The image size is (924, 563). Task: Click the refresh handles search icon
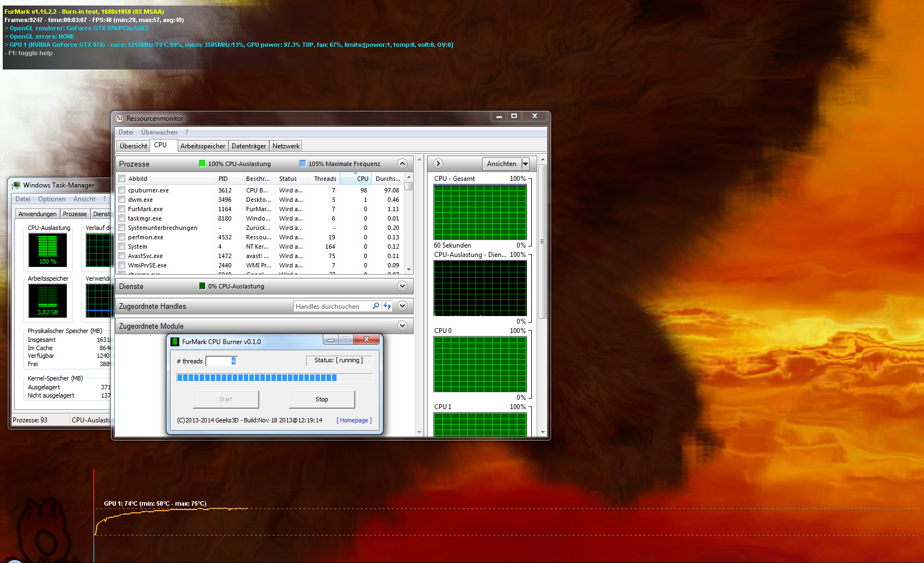pos(387,306)
